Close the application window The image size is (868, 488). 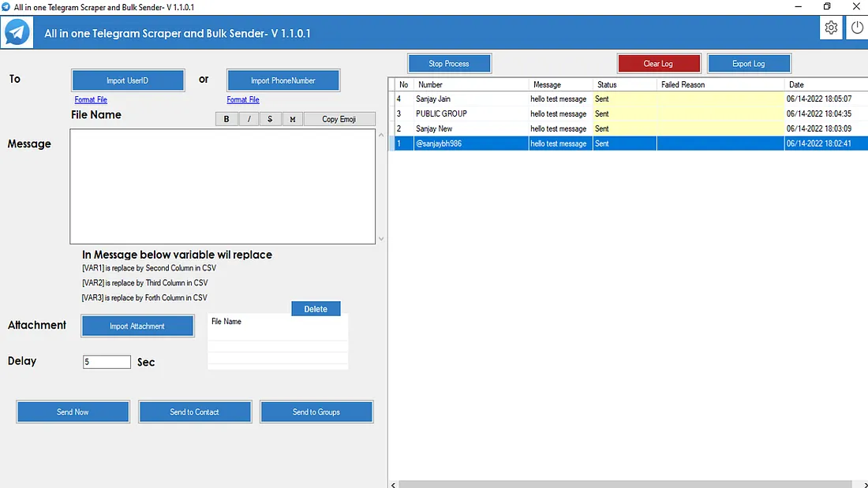click(x=856, y=6)
